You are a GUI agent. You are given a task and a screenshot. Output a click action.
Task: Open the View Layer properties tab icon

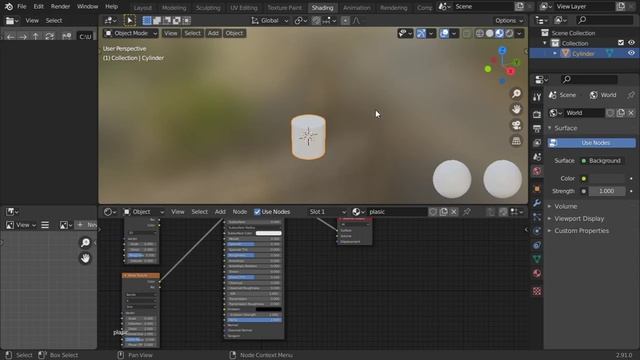(x=537, y=142)
